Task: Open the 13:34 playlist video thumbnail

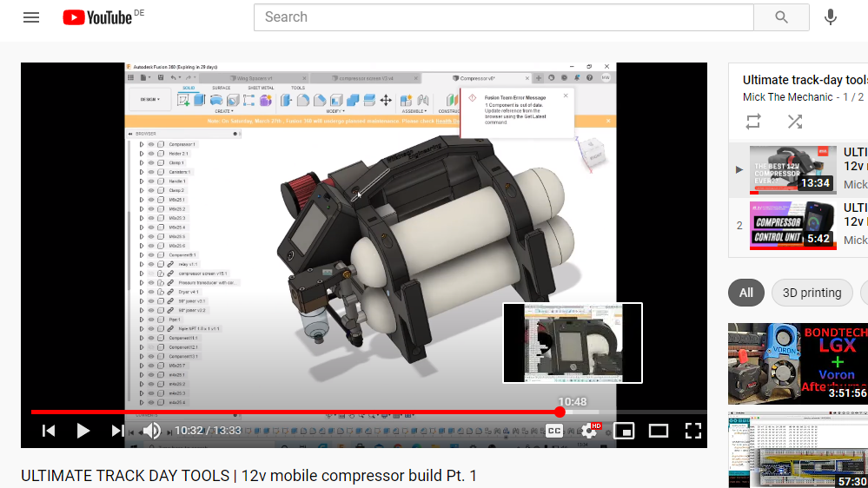Action: (x=792, y=170)
